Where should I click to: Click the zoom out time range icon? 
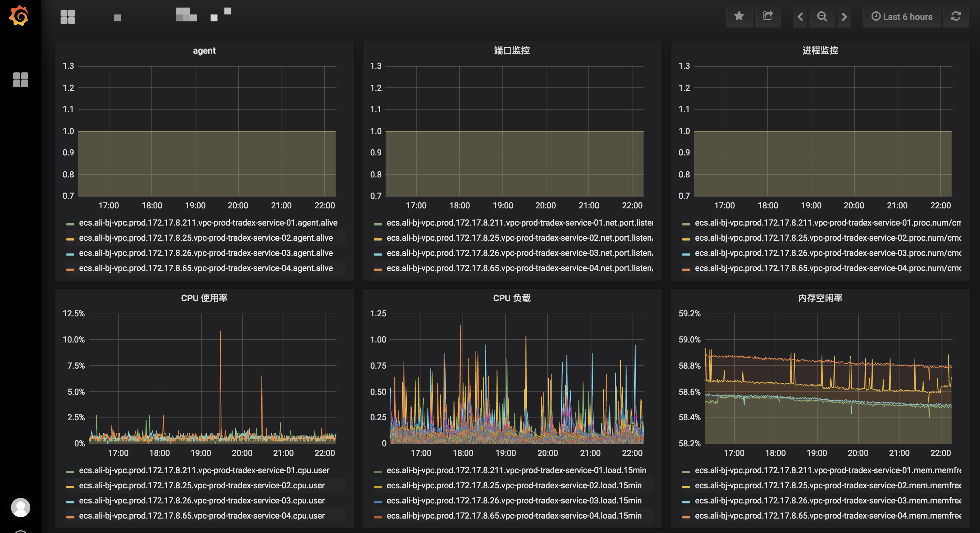point(822,17)
